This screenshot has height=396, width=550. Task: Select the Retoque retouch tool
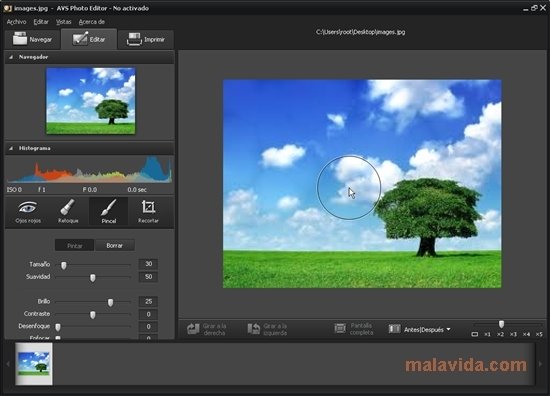pyautogui.click(x=68, y=212)
